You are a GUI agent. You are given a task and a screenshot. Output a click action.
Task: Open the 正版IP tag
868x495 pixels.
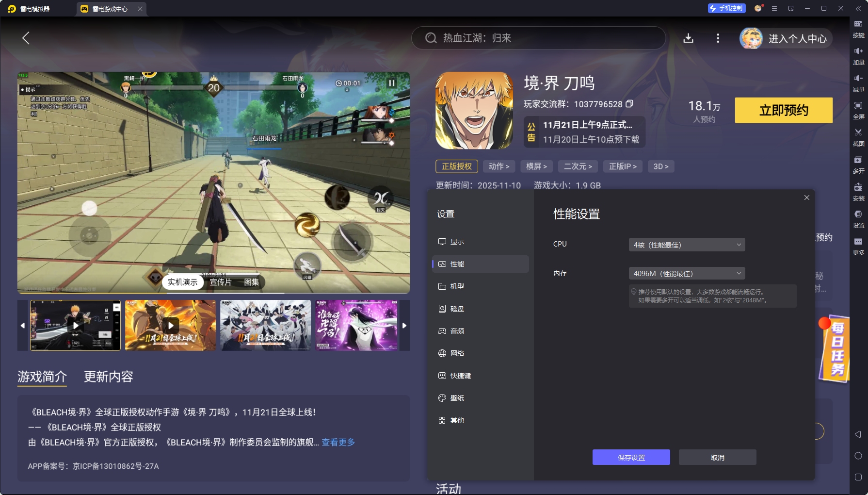623,166
